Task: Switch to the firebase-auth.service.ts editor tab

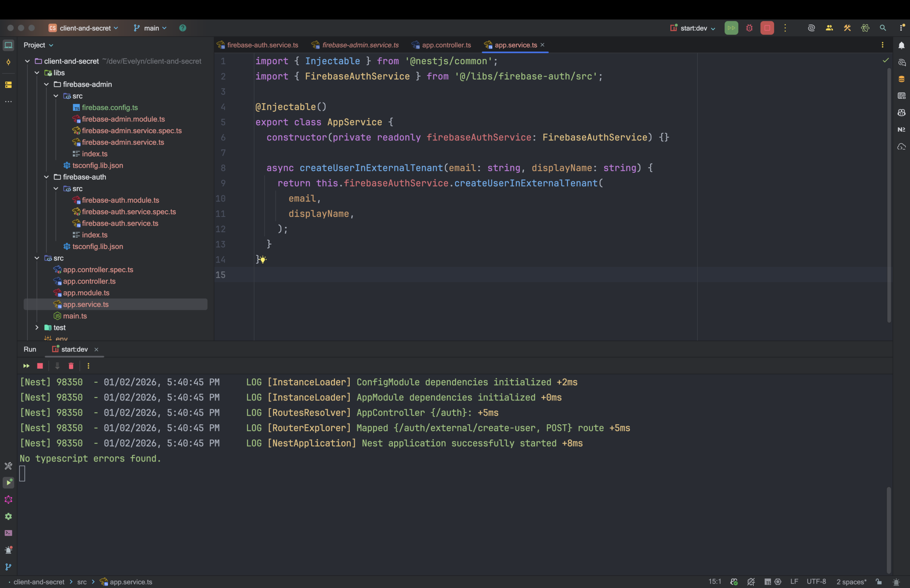Action: [262, 45]
